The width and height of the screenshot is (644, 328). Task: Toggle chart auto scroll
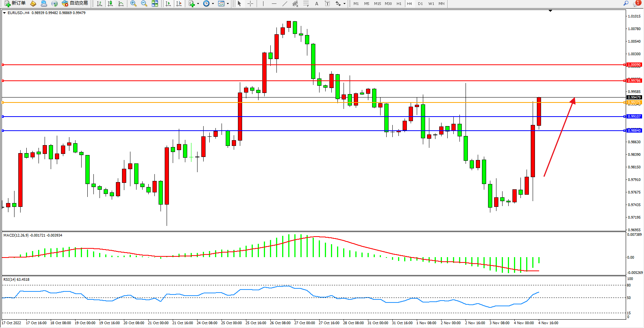click(x=168, y=3)
